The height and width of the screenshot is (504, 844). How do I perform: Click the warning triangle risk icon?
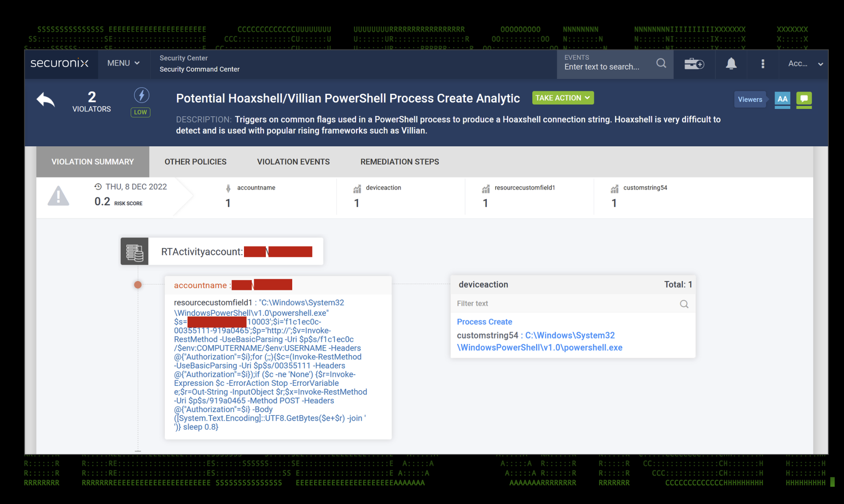(58, 196)
